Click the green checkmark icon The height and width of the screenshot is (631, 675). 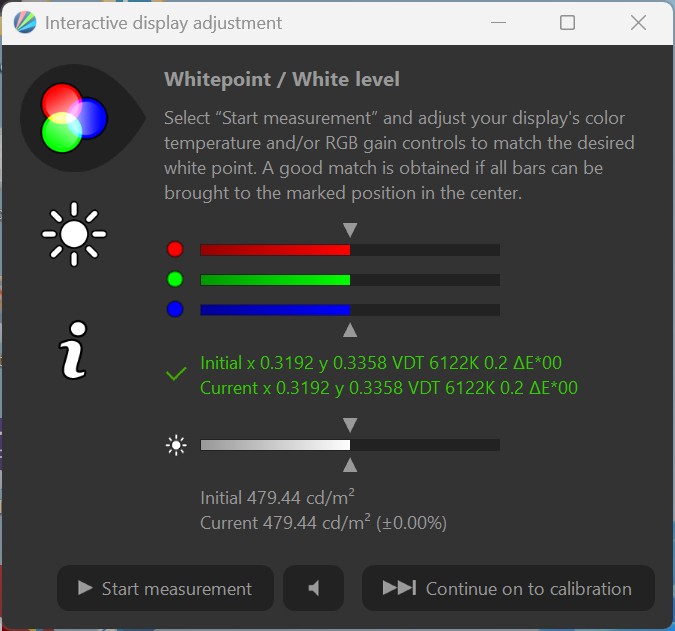pos(176,374)
